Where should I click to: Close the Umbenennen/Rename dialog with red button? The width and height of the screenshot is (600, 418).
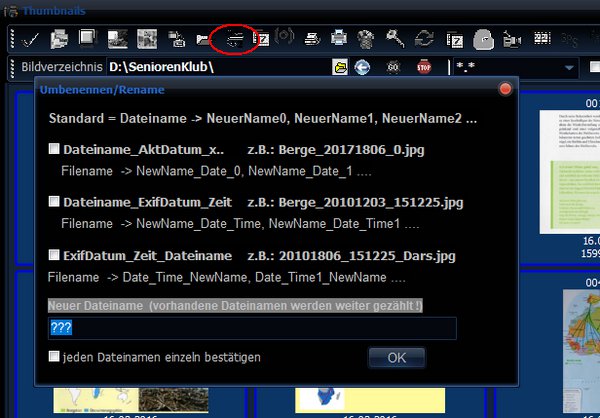505,89
